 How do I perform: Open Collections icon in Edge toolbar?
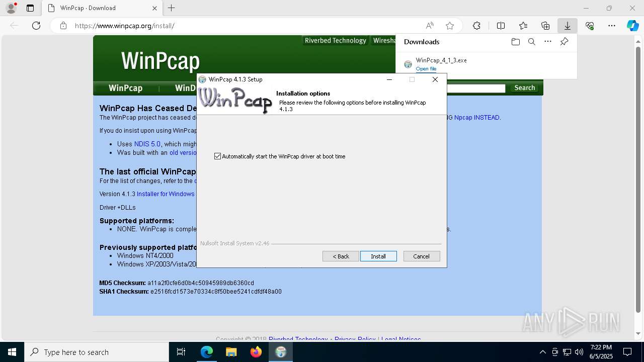(545, 26)
